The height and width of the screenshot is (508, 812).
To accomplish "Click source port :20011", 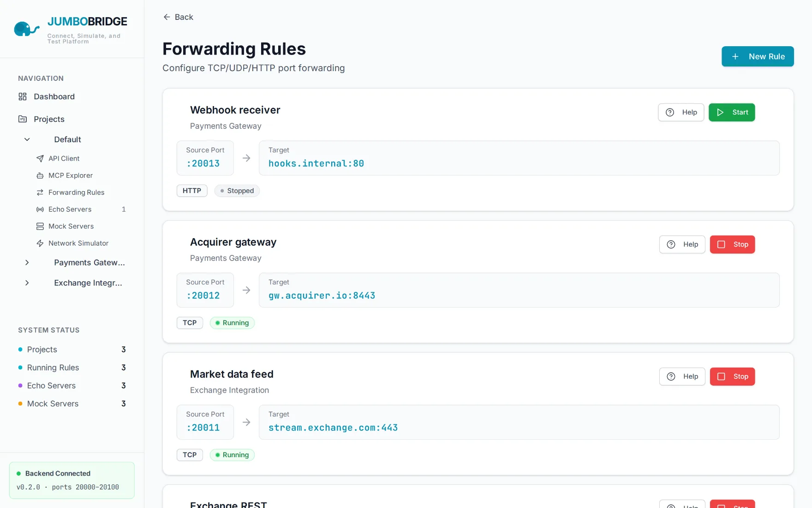I will click(x=205, y=422).
